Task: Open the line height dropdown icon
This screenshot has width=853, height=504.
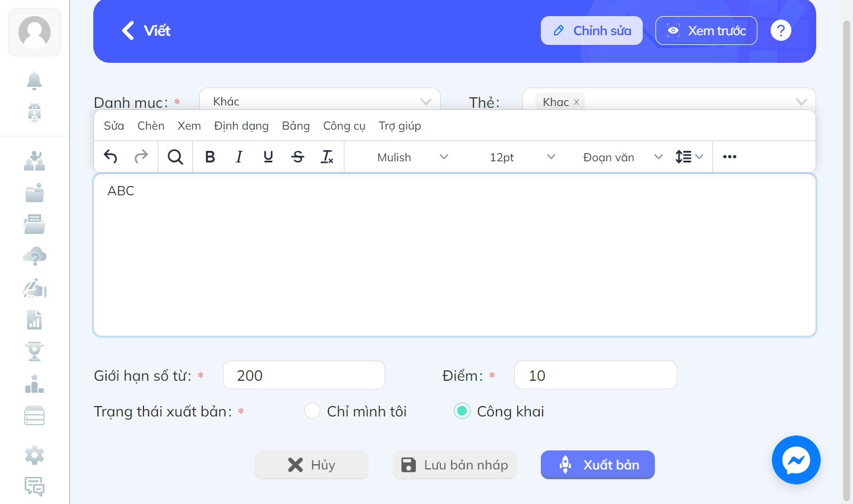Action: pyautogui.click(x=689, y=157)
